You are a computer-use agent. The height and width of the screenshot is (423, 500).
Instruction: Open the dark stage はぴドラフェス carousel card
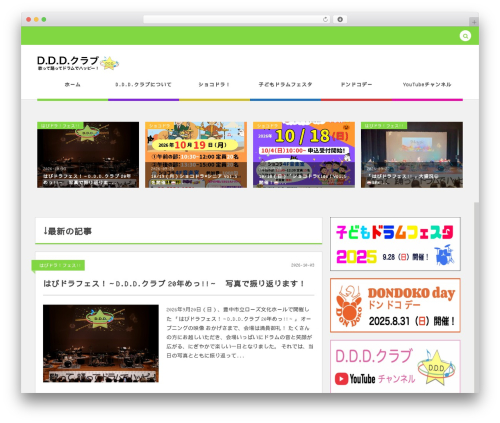(88, 155)
